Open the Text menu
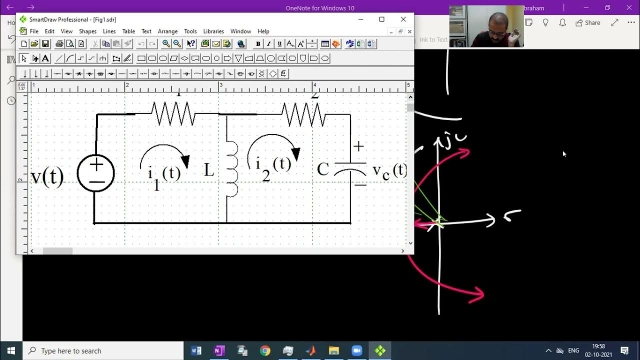This screenshot has height=360, width=640. pyautogui.click(x=147, y=31)
